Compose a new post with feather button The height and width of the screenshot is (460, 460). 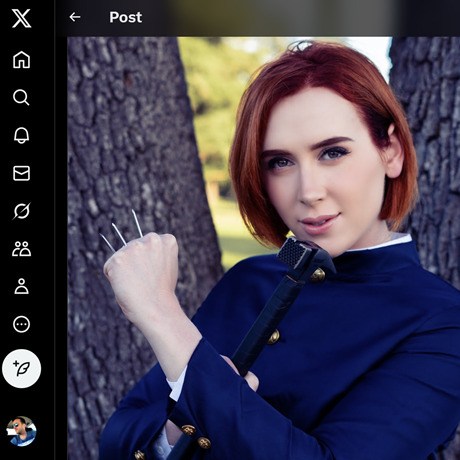pyautogui.click(x=22, y=368)
